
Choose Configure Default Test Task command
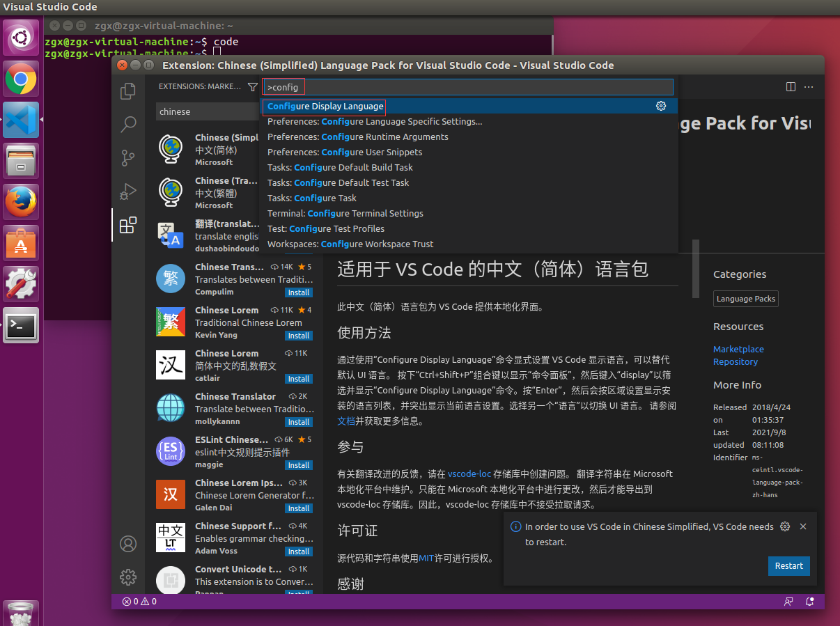469,182
